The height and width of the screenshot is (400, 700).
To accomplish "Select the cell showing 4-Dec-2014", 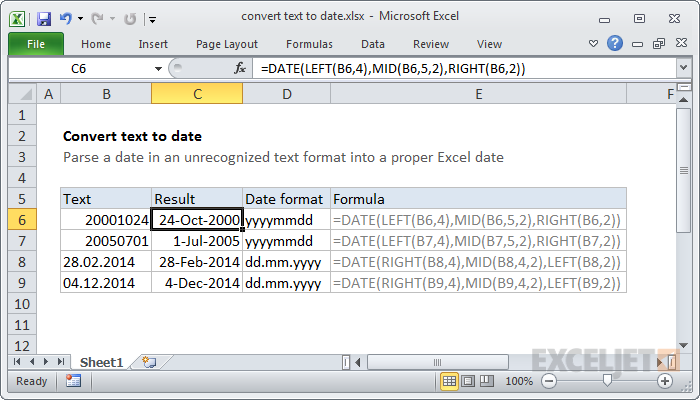I will coord(197,283).
